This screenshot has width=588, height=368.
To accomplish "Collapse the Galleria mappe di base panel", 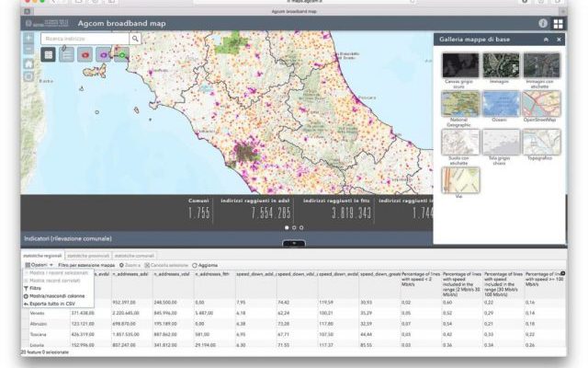I will [x=546, y=40].
